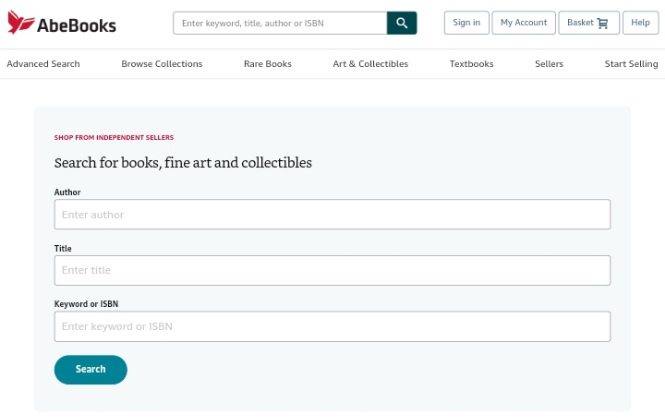Open Browse Collections menu item
Image resolution: width=665 pixels, height=418 pixels.
tap(162, 64)
